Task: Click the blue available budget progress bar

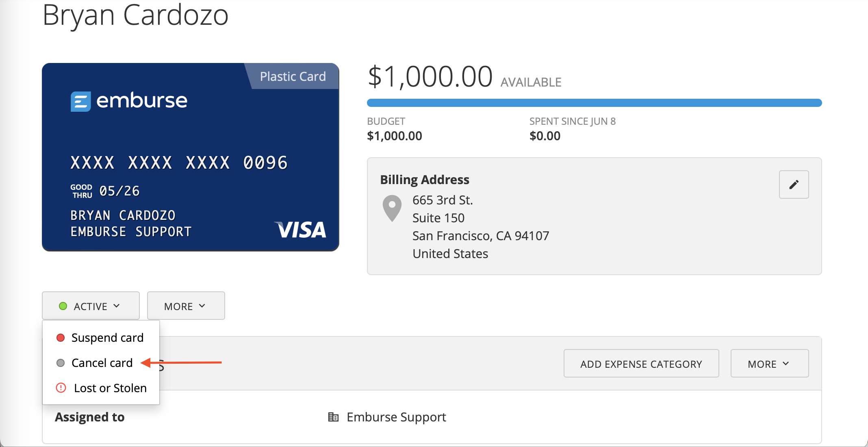Action: [594, 103]
